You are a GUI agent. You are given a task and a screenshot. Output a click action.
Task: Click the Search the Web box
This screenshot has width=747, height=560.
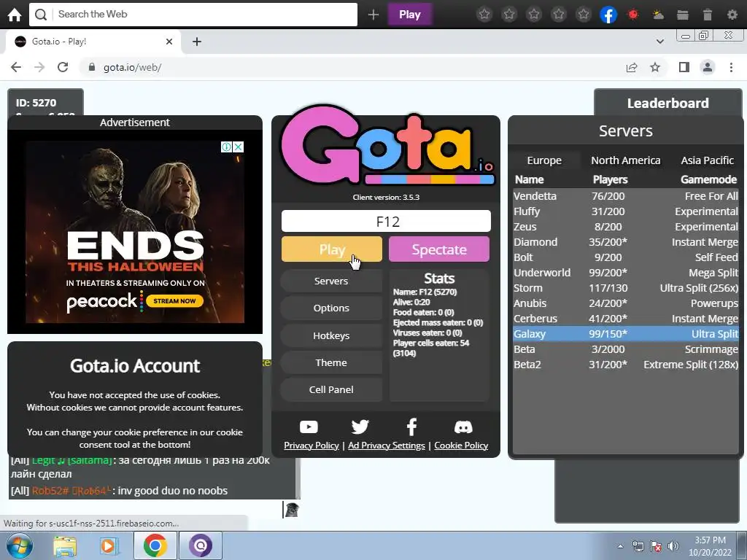[x=193, y=15]
